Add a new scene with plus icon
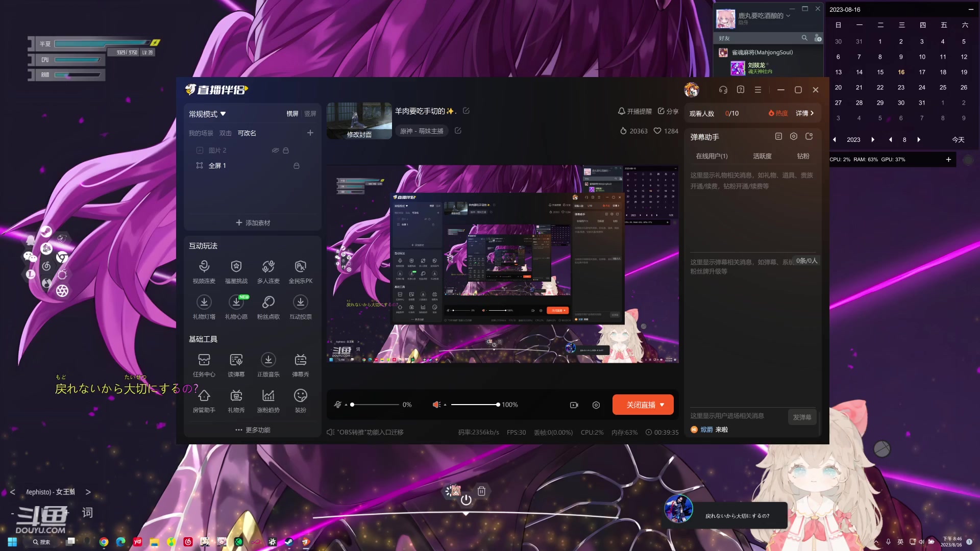Screen dimensions: 980x551 [310, 133]
